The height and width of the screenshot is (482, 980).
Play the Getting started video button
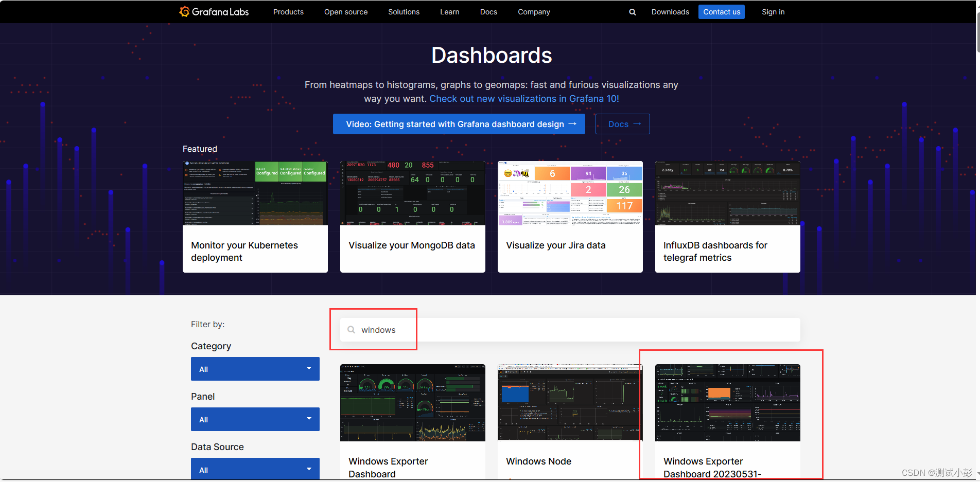coord(459,124)
